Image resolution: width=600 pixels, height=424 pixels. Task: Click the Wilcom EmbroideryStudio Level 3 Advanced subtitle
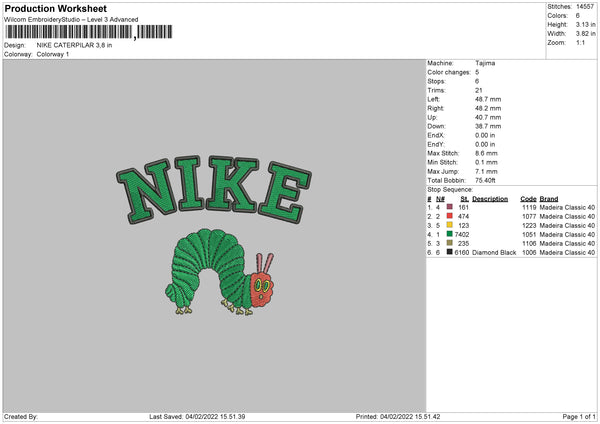point(71,20)
